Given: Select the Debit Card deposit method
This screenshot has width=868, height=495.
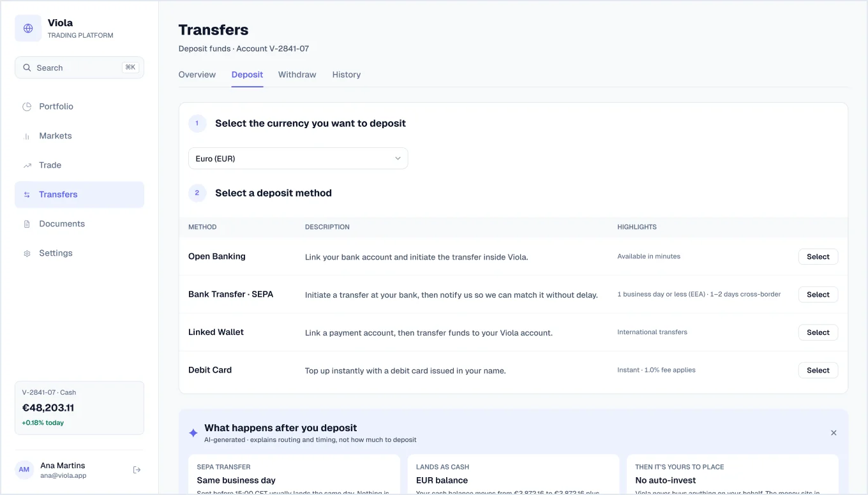Looking at the screenshot, I should 818,371.
